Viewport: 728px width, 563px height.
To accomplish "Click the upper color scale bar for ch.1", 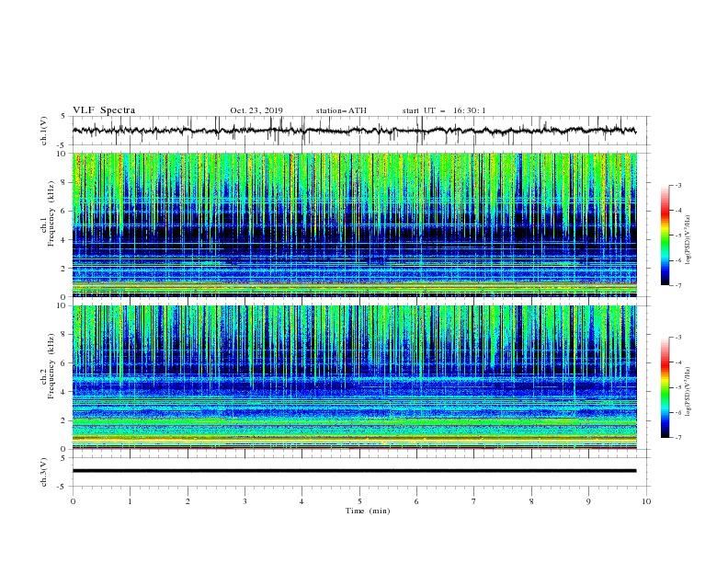I will pos(665,236).
